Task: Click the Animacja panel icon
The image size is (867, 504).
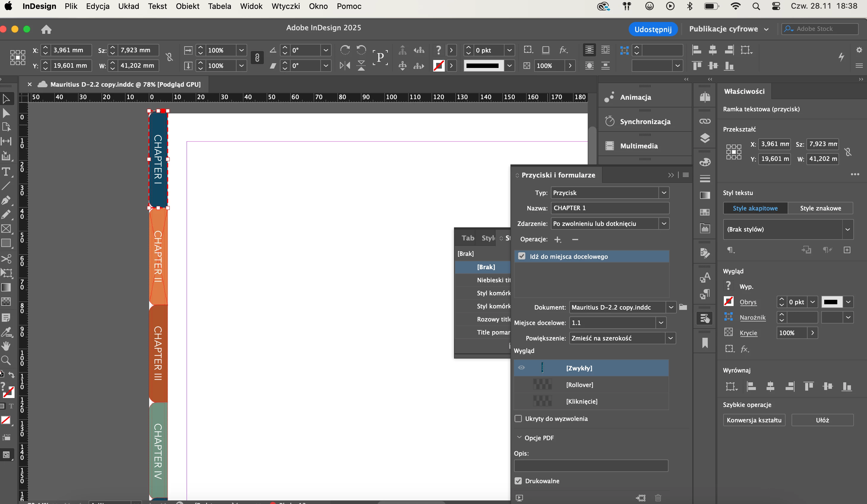Action: point(610,97)
